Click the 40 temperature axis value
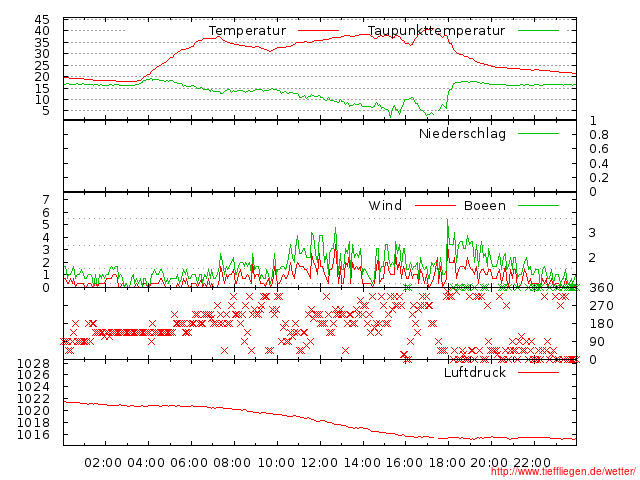Screen dimensions: 640x480 point(42,31)
